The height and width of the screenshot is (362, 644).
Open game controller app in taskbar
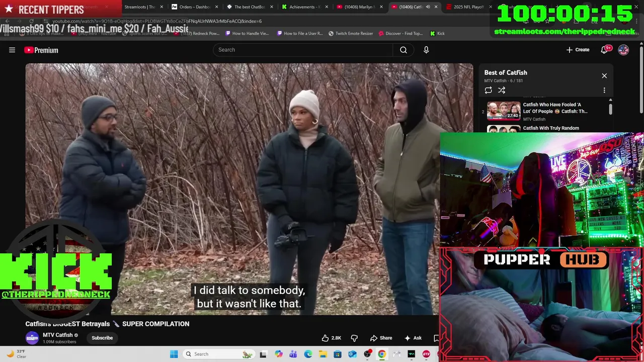(x=396, y=354)
